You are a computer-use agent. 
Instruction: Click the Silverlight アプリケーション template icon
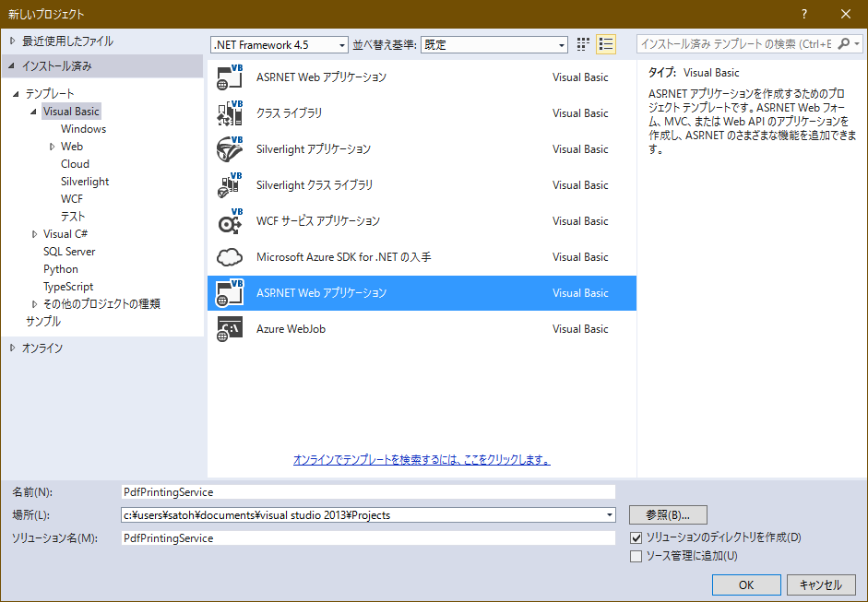click(x=229, y=149)
